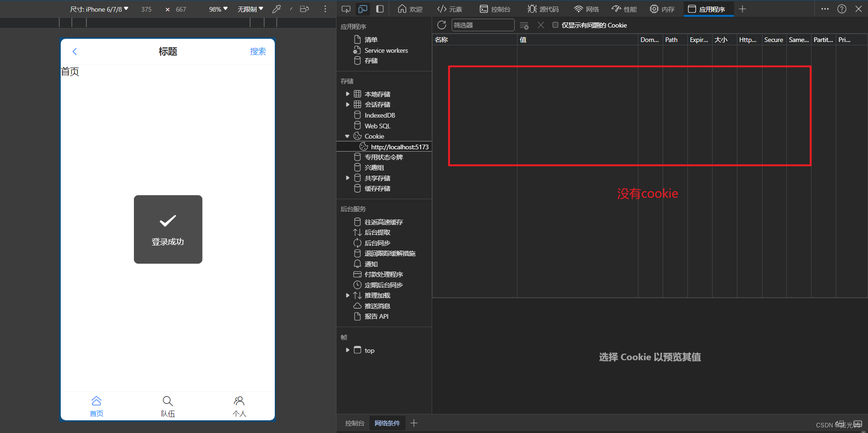The width and height of the screenshot is (868, 433).
Task: Open the 网络 network tab
Action: coord(586,9)
